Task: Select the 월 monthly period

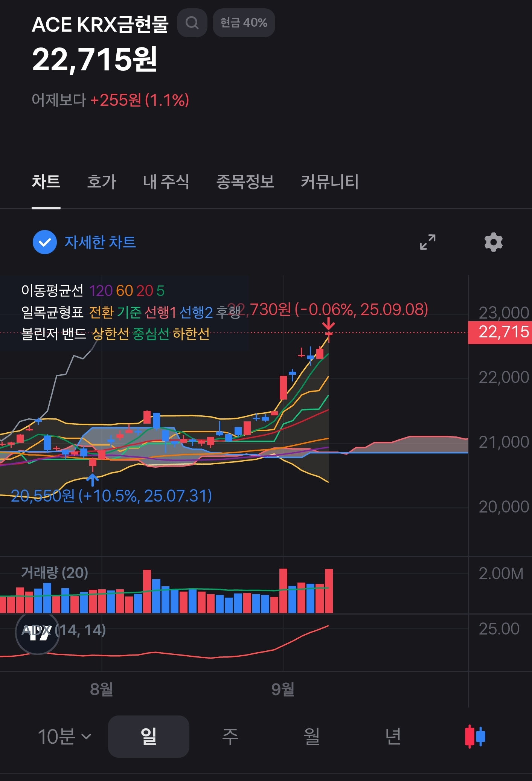Action: click(312, 736)
